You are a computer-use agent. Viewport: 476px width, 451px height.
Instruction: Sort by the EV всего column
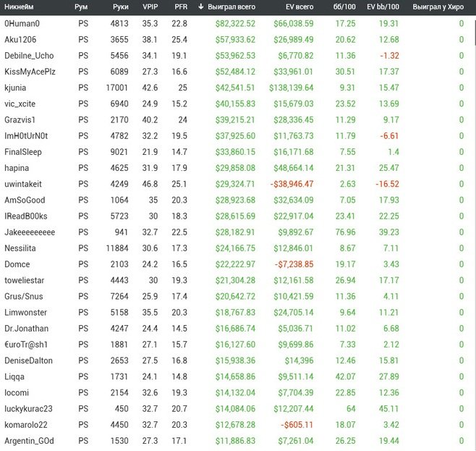click(296, 7)
